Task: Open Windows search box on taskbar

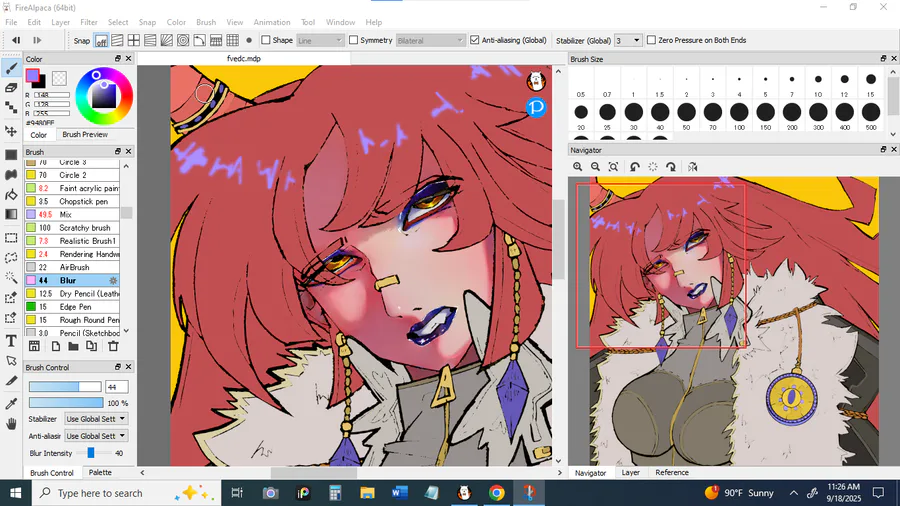Action: [x=126, y=493]
